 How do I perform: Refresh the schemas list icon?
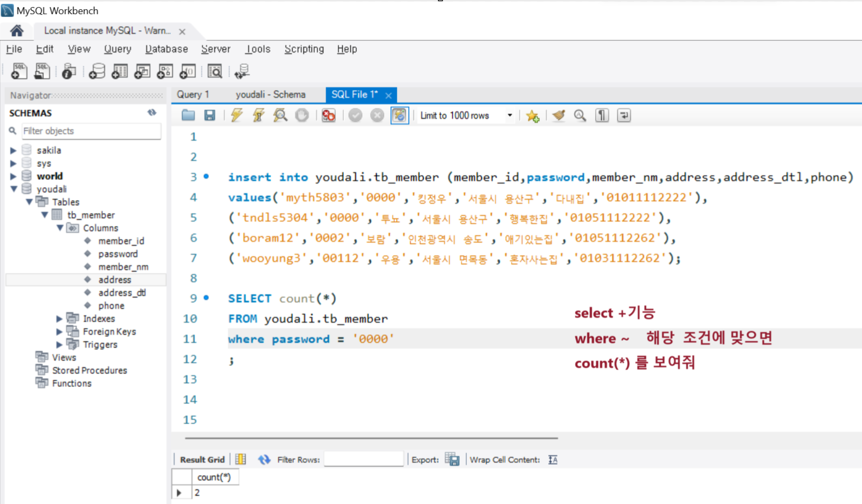point(152,113)
